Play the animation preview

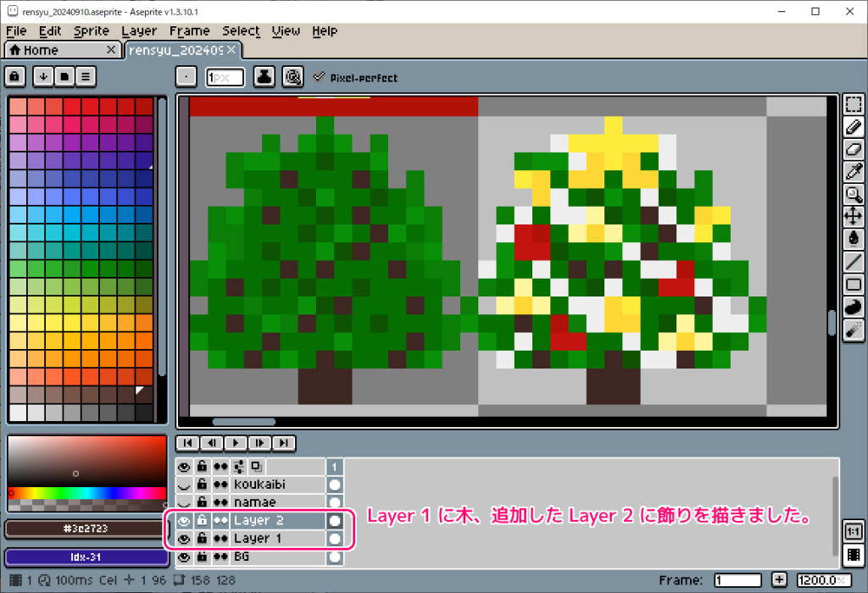[235, 442]
